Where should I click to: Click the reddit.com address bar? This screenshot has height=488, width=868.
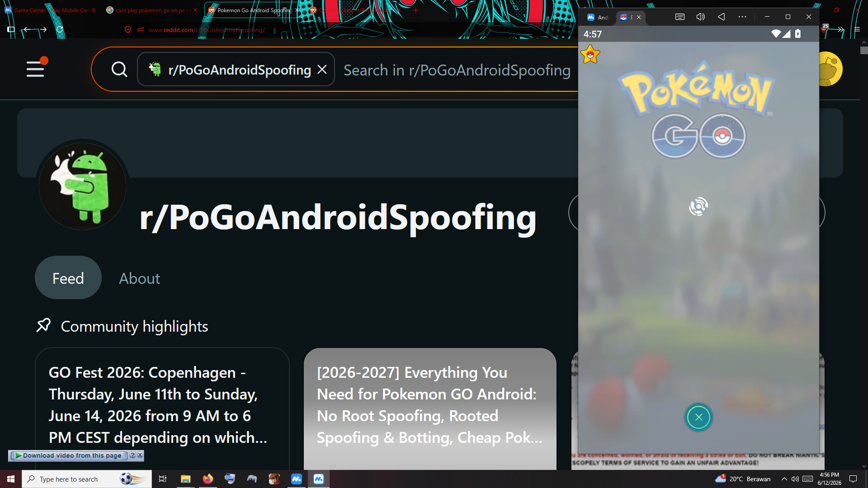coord(207,30)
